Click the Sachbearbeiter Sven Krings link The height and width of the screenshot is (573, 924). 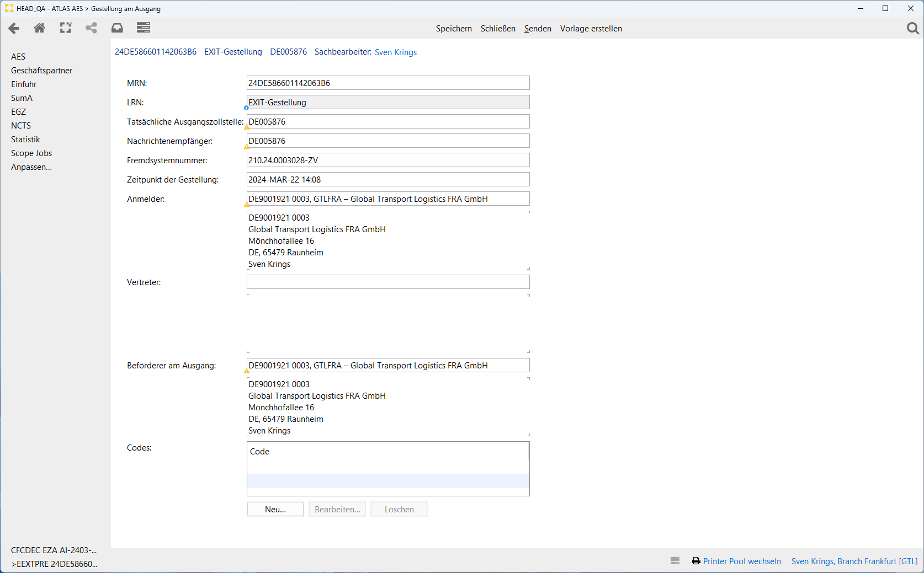[x=395, y=52]
